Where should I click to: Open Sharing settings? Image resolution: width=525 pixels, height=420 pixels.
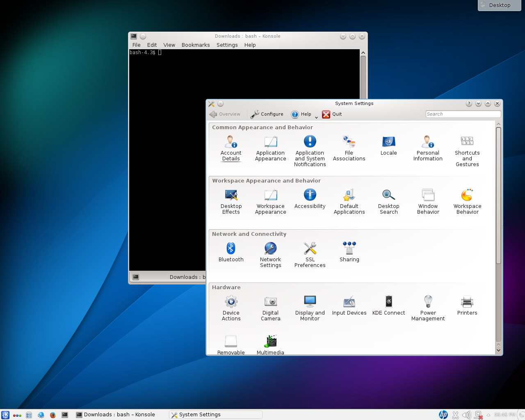(349, 252)
